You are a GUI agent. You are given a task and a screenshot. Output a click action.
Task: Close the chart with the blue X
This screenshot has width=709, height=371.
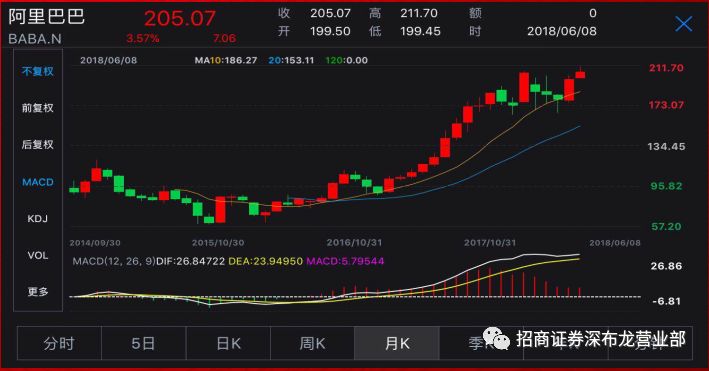point(683,24)
